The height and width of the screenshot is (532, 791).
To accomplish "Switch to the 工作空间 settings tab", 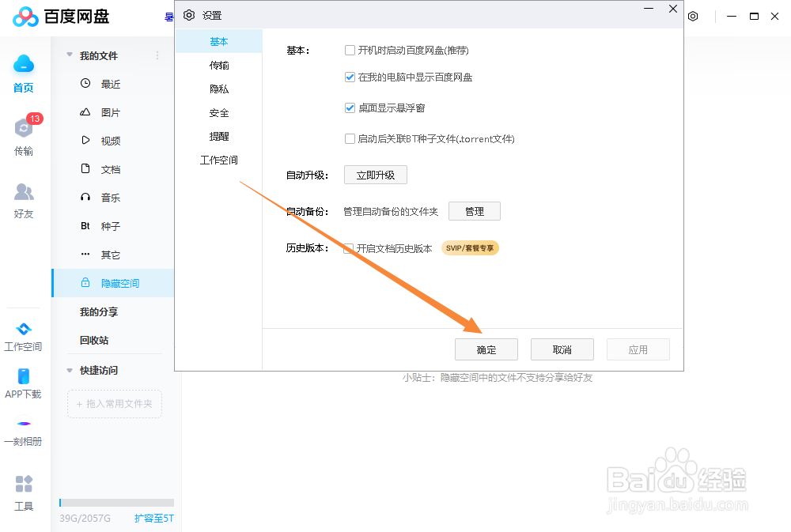I will 219,160.
